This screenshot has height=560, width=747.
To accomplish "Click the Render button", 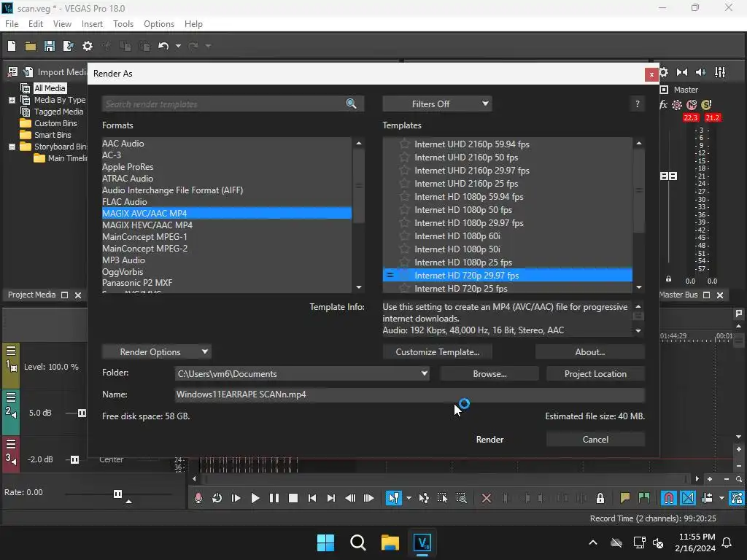I will coord(489,439).
